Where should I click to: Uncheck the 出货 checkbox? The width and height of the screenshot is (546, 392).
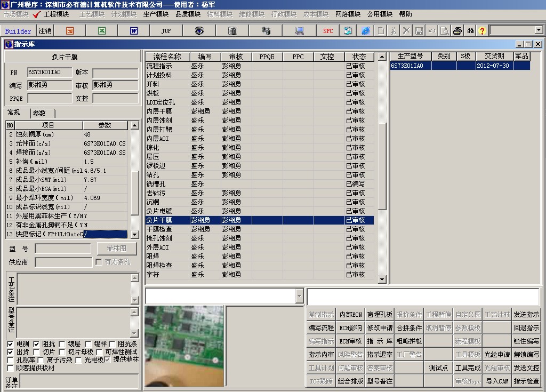click(10, 352)
